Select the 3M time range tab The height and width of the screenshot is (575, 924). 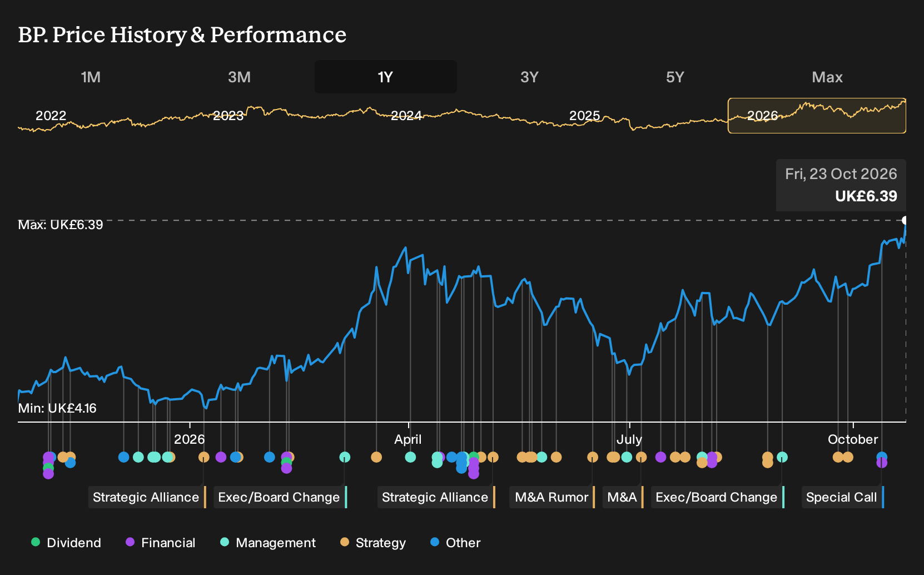click(239, 77)
